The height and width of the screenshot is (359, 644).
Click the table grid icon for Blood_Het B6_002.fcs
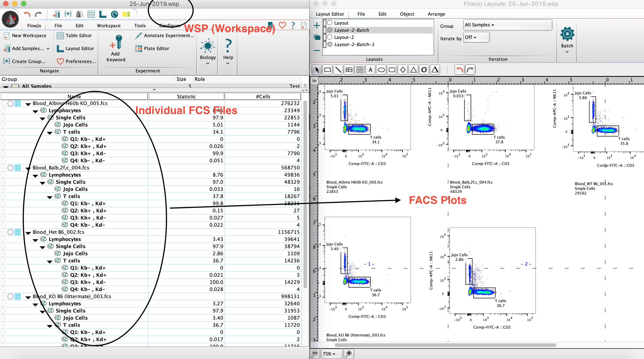click(17, 232)
